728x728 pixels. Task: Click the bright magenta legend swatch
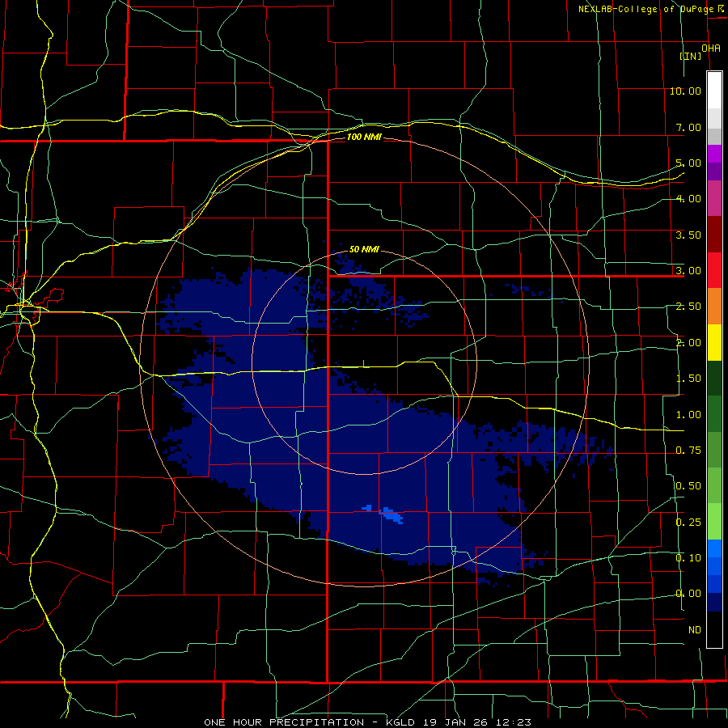714,154
